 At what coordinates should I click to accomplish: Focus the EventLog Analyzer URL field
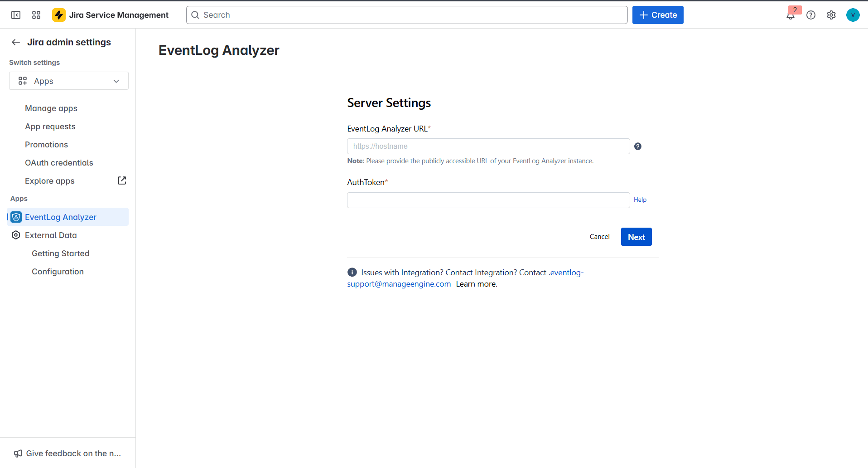coord(488,146)
